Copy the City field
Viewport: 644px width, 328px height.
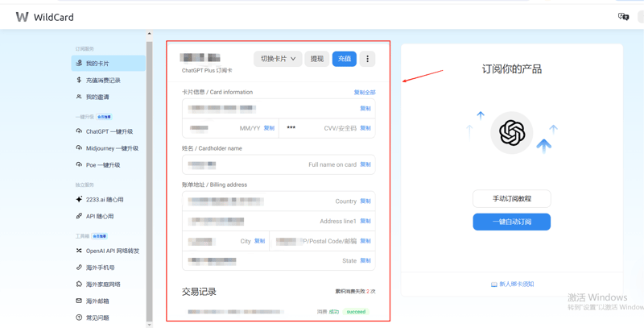[x=259, y=241]
